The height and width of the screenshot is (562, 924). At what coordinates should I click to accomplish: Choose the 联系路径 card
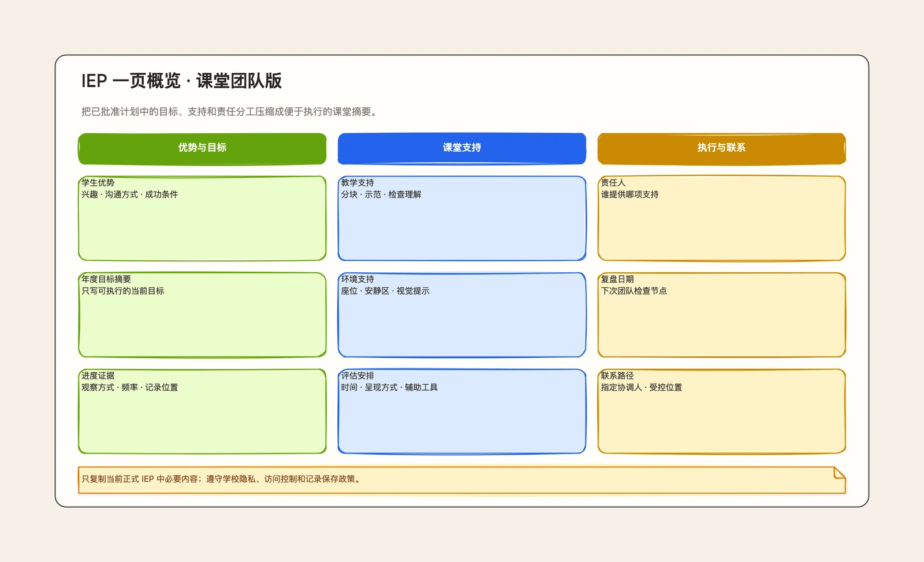coord(722,411)
